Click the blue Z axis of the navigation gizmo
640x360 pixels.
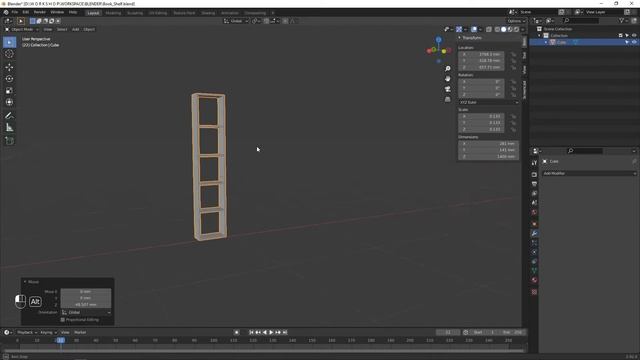(438, 40)
